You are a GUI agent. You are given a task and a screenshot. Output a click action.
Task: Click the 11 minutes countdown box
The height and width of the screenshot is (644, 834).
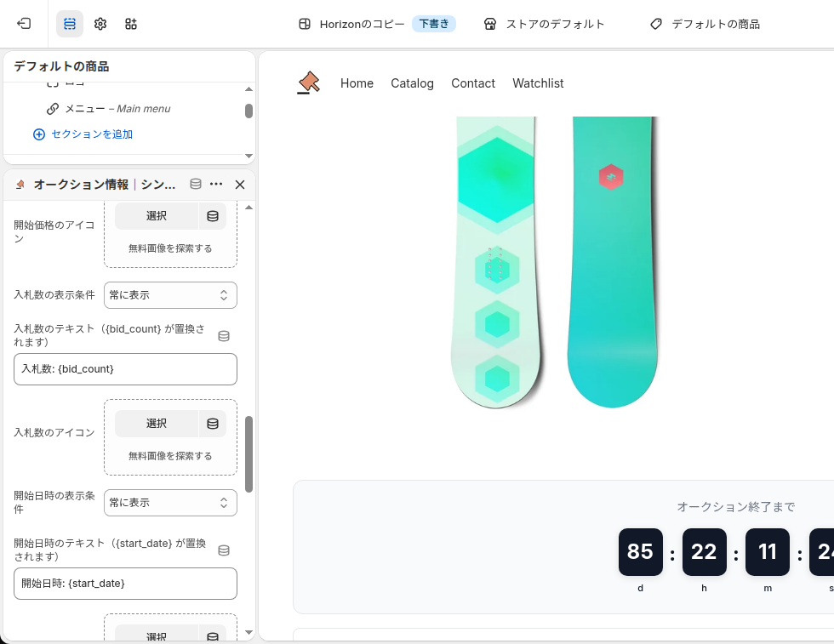click(768, 552)
